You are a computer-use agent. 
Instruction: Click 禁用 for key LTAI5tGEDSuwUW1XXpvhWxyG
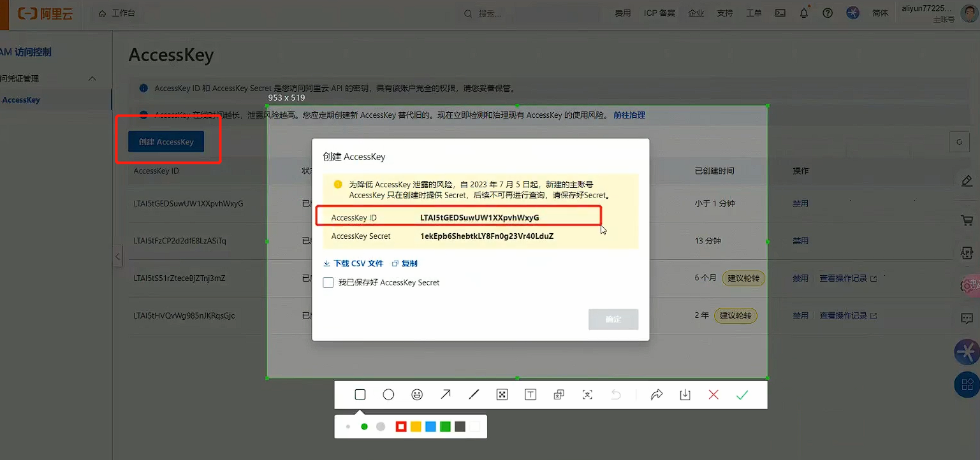(800, 204)
